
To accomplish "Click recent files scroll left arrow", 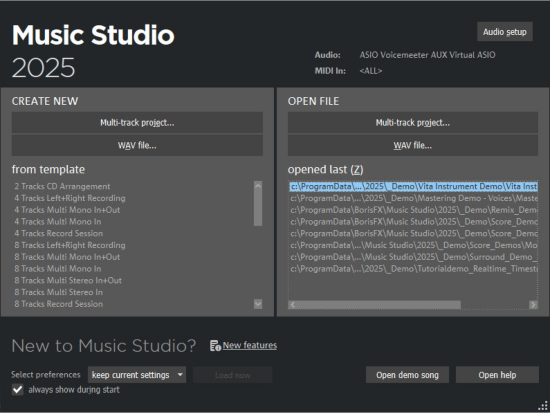I will tap(293, 305).
